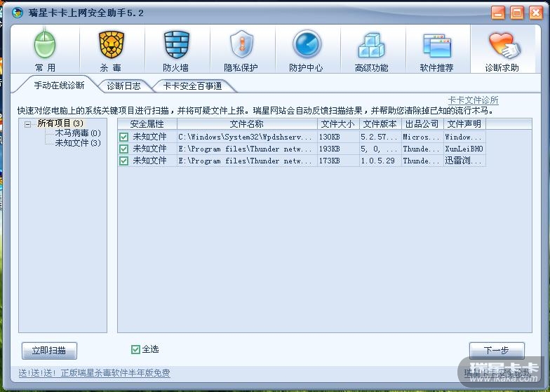Open the 防火墙 brick shield section
Viewport: 550px width, 392px height.
click(176, 50)
